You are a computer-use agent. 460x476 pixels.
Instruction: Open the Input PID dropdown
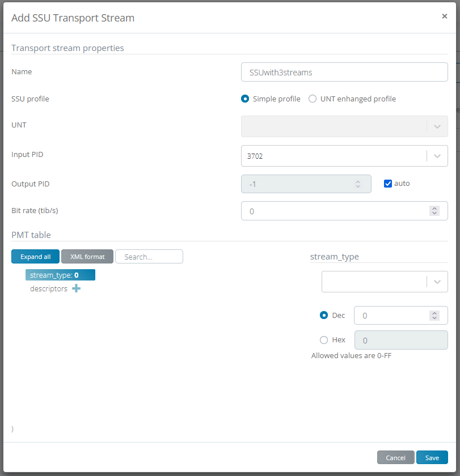[x=437, y=156]
